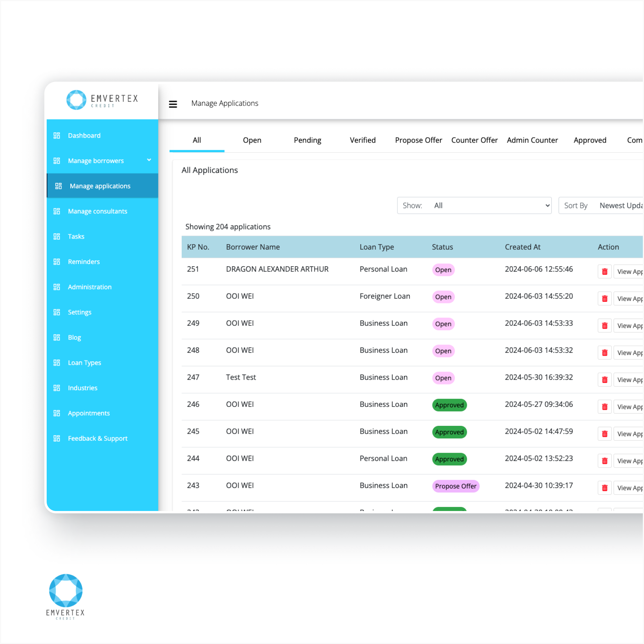View application for KP No. 247 Test Test
The width and height of the screenshot is (644, 644).
[628, 380]
